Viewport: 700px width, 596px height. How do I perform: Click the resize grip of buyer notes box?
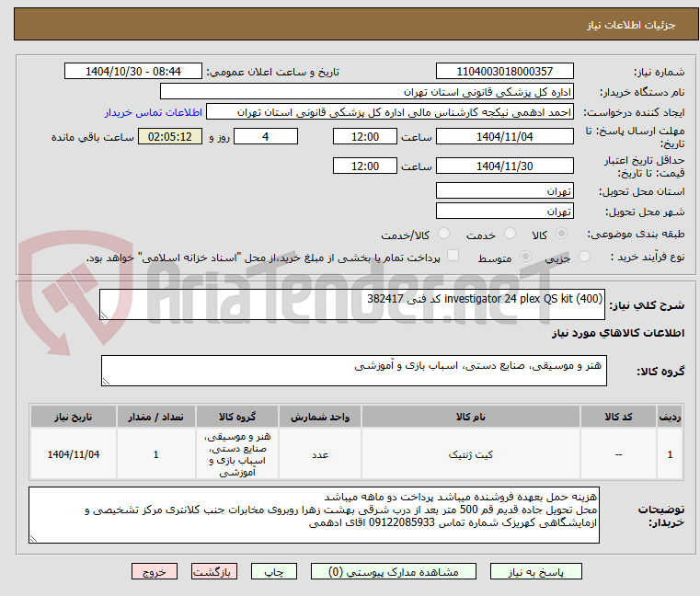(x=33, y=539)
